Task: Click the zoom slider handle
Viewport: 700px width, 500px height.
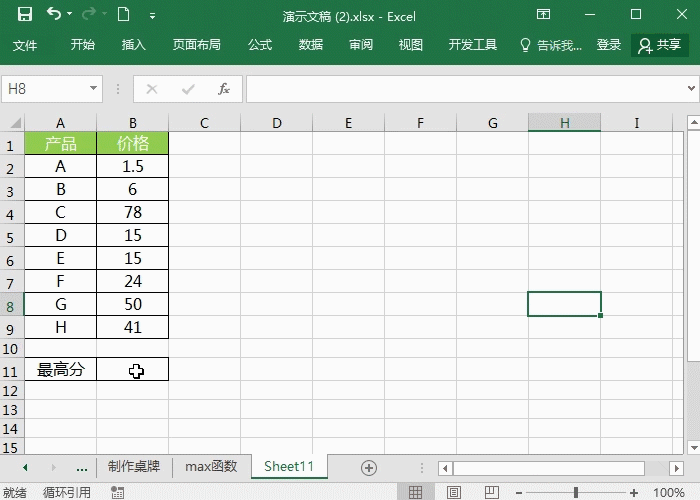Action: tap(577, 492)
